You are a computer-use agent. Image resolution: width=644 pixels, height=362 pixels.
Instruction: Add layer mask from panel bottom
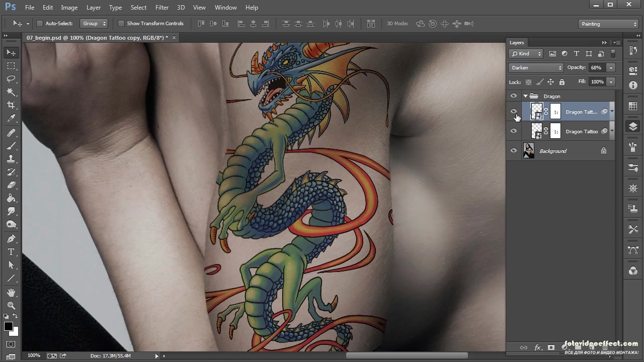[x=551, y=347]
